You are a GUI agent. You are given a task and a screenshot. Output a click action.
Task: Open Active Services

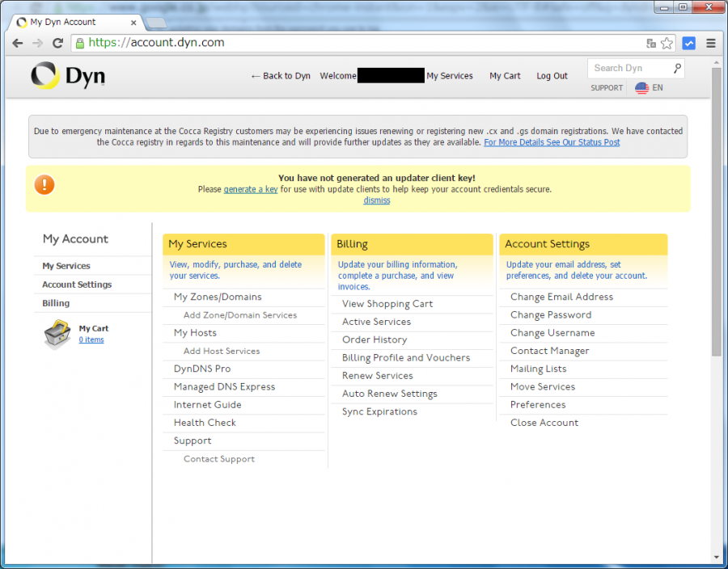point(376,322)
